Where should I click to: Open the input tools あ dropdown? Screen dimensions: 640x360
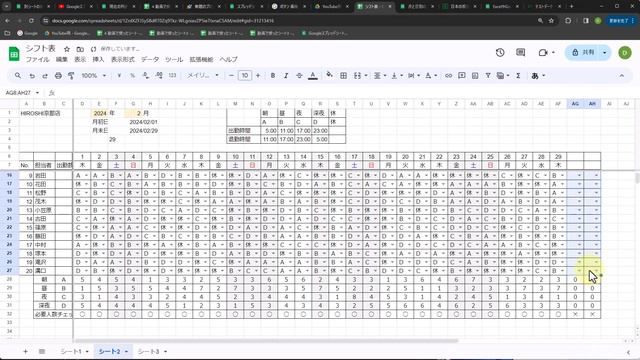point(538,76)
